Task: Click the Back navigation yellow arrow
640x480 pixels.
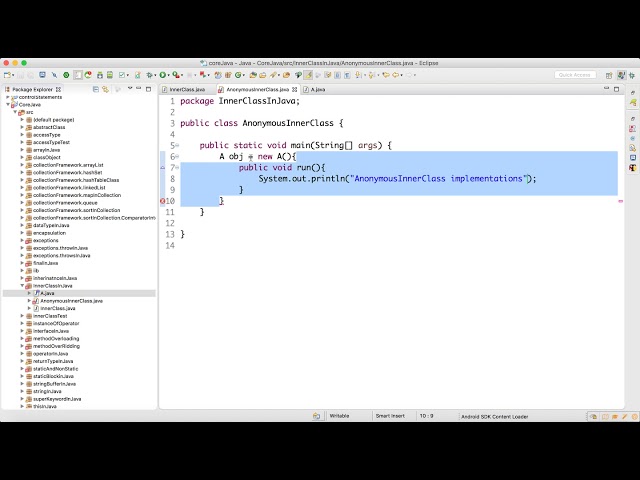Action: click(395, 75)
